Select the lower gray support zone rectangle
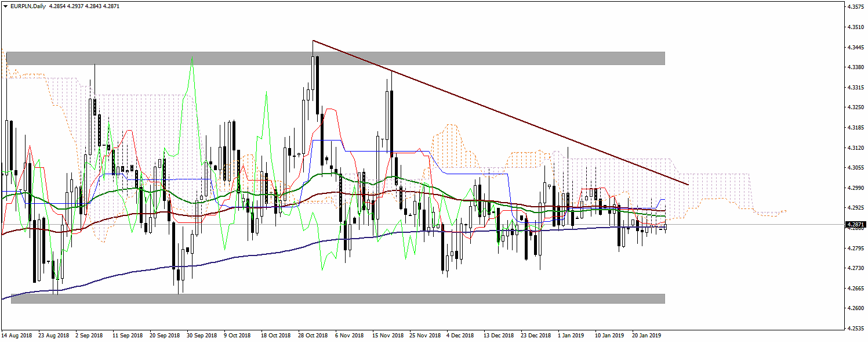 click(x=337, y=298)
